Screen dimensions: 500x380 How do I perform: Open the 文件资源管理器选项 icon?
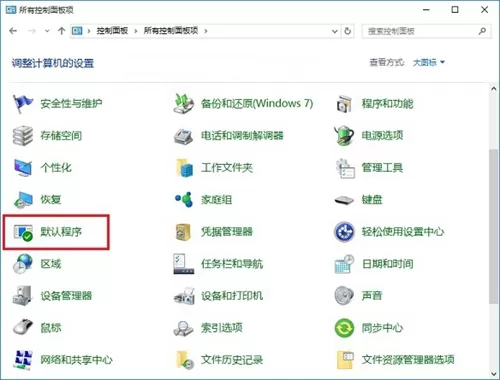[345, 360]
